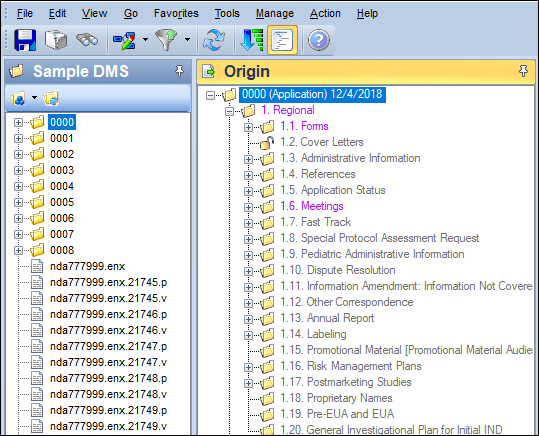Image resolution: width=539 pixels, height=436 pixels.
Task: Select 1.18. Proprietary Names
Action: coord(336,398)
